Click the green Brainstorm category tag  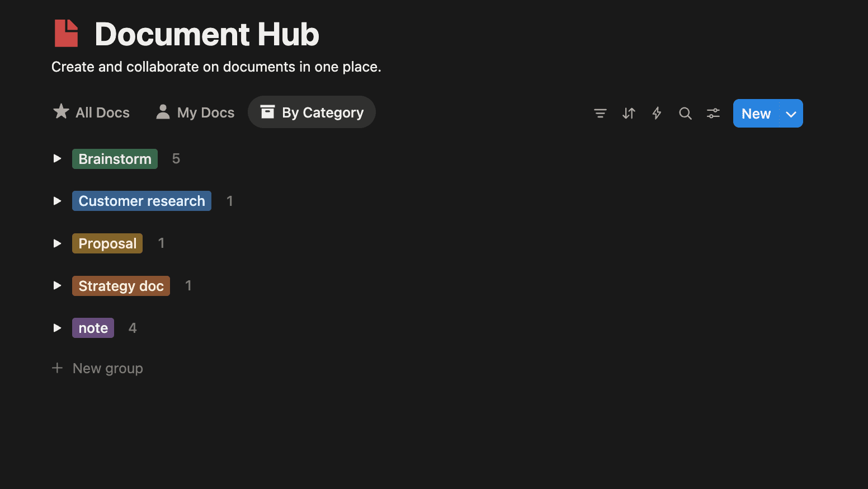coord(115,159)
